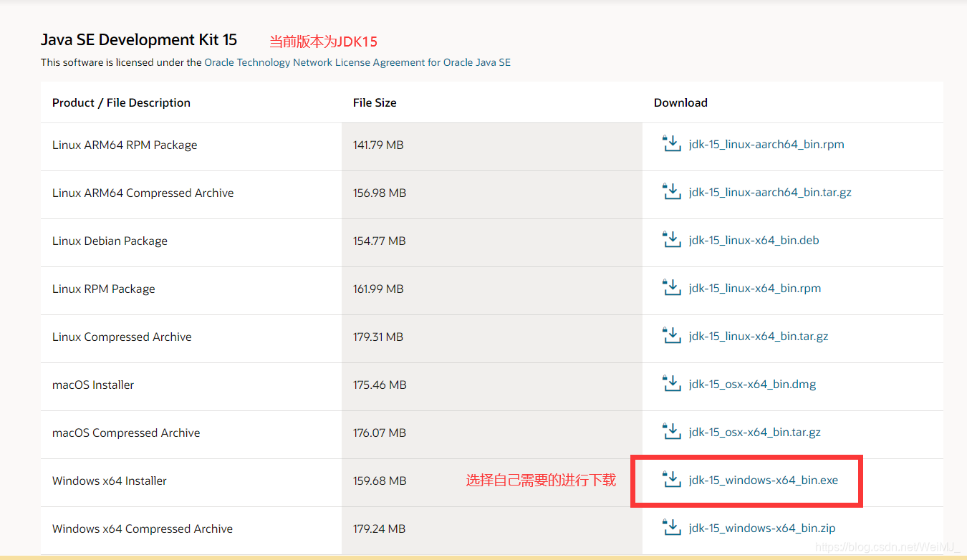Download jdk-15_osx-x64_bin.tar.gz link
The width and height of the screenshot is (967, 560).
tap(755, 433)
